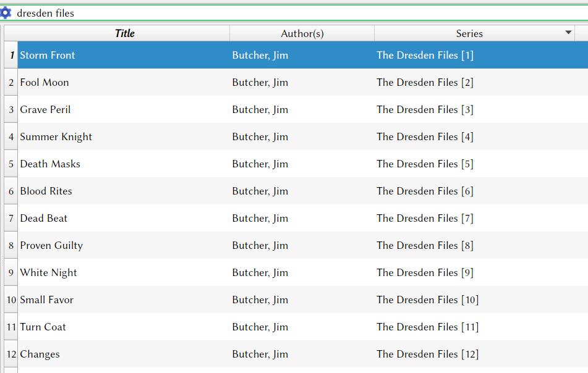Click the Series column sort arrow
The width and height of the screenshot is (588, 373).
tap(568, 33)
